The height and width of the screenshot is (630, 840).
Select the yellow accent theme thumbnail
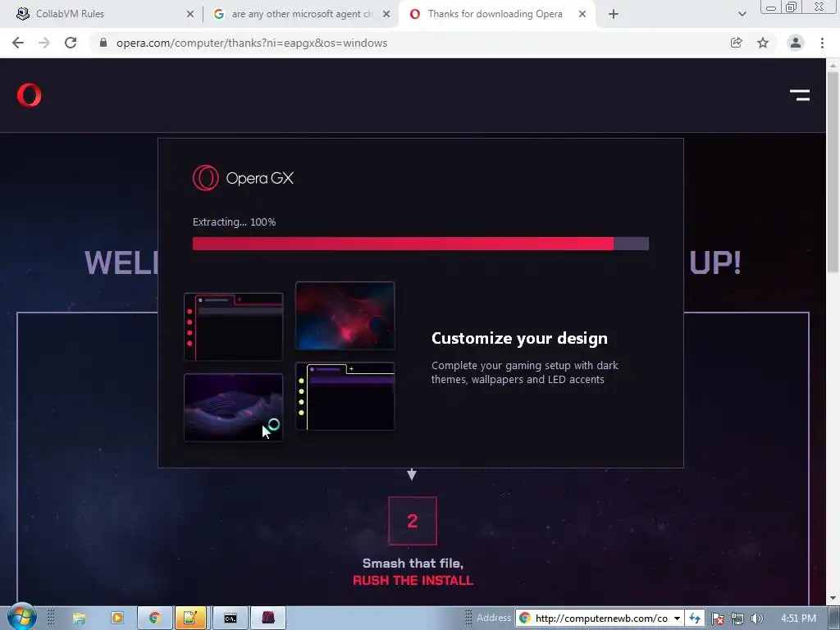click(x=345, y=396)
